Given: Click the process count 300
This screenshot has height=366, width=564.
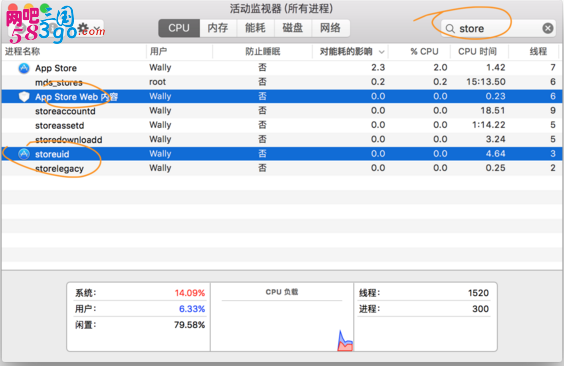Looking at the screenshot, I should 481,309.
